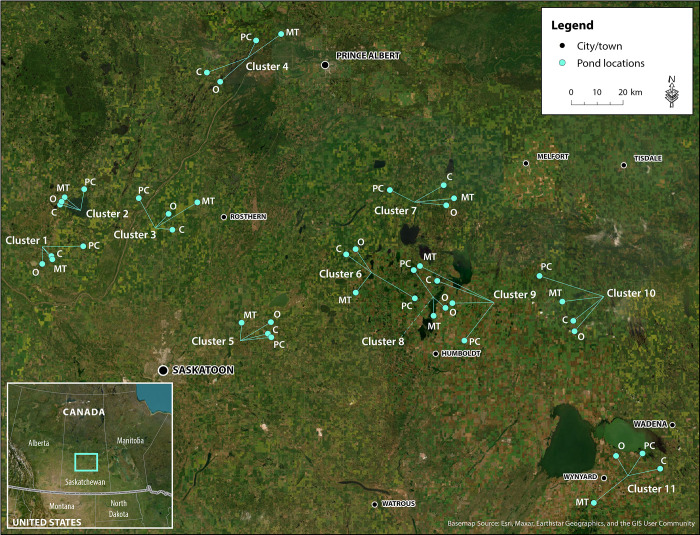The width and height of the screenshot is (700, 535).
Task: Select the C pond marker of Cluster 11
Action: [x=660, y=469]
